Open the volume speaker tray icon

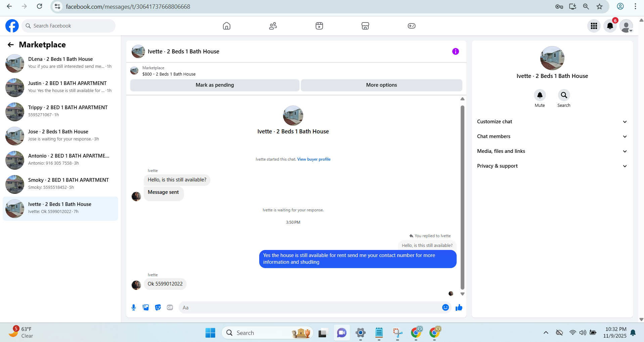[583, 333]
